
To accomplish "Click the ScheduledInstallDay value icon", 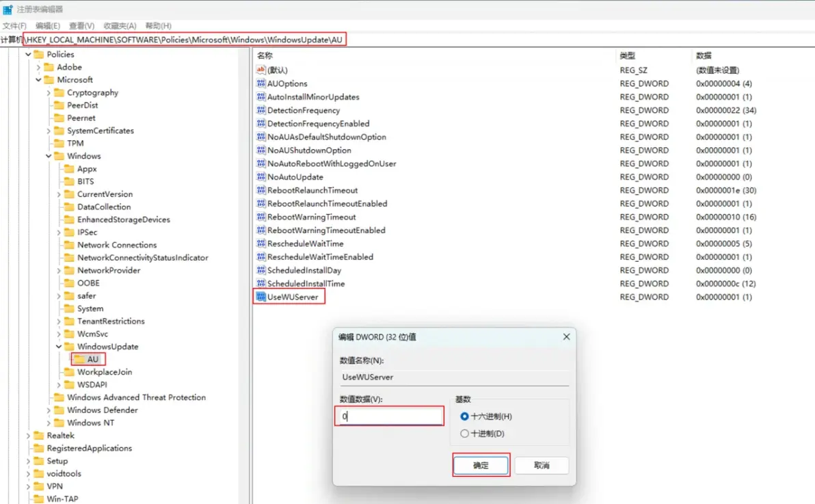I will tap(261, 271).
